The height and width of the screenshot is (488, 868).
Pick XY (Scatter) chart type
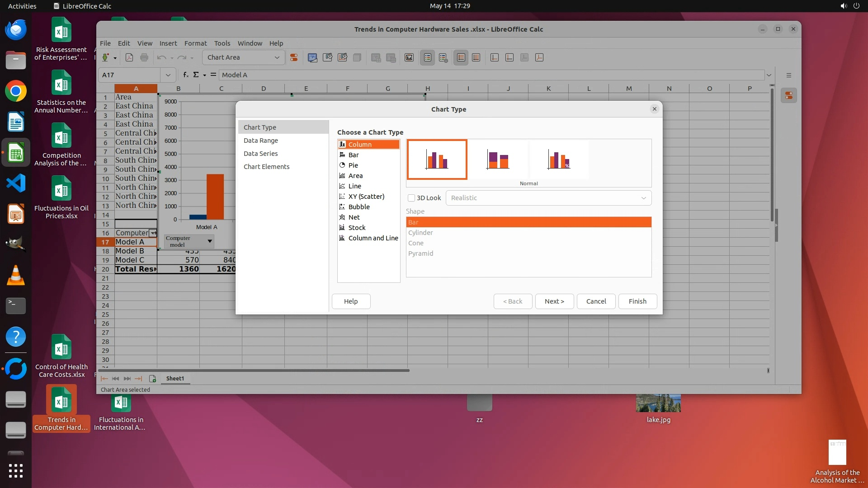click(x=366, y=197)
